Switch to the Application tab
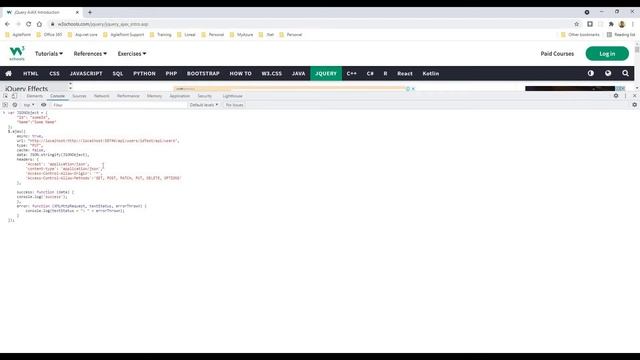The height and width of the screenshot is (360, 640). (180, 96)
